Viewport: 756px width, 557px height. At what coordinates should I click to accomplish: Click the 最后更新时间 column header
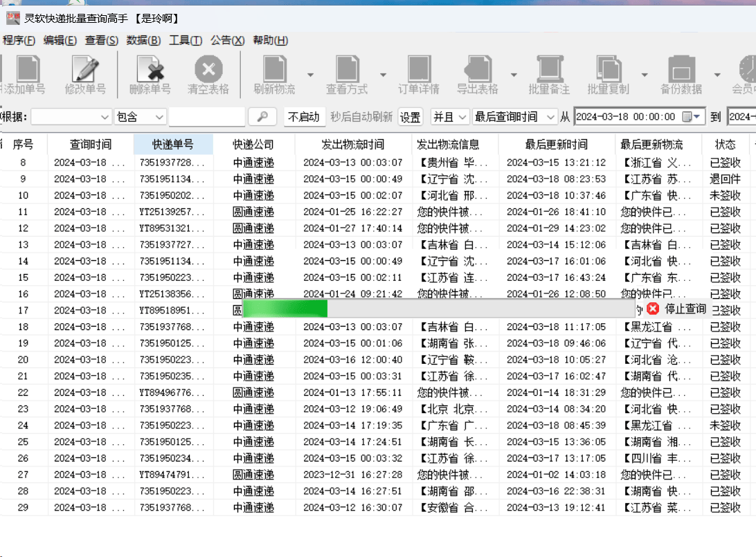[557, 144]
